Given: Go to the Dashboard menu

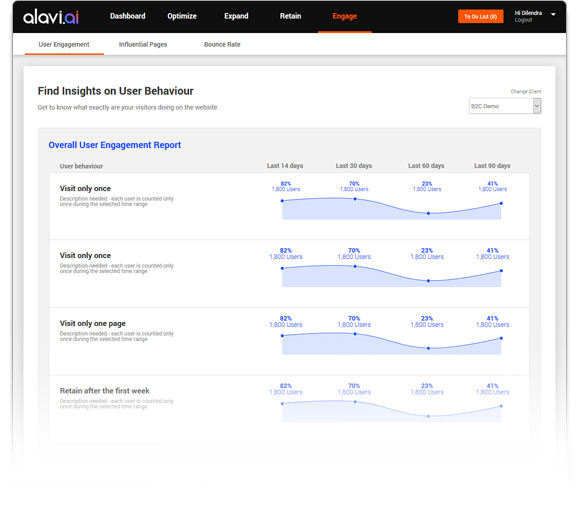Looking at the screenshot, I should [127, 16].
